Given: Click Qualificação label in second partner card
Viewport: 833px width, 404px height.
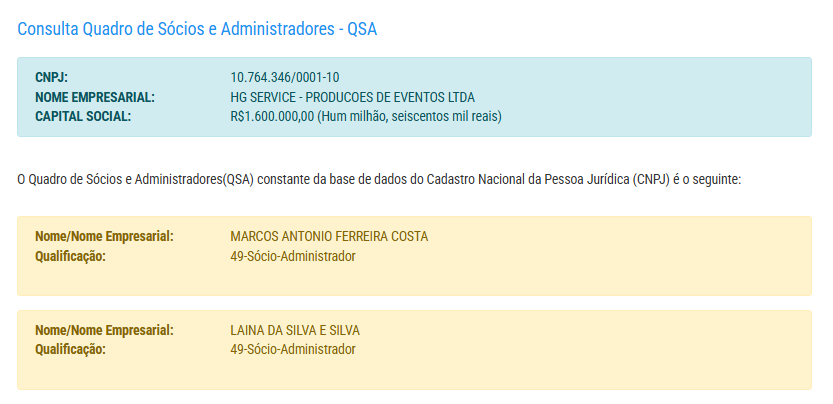Looking at the screenshot, I should click(x=70, y=350).
